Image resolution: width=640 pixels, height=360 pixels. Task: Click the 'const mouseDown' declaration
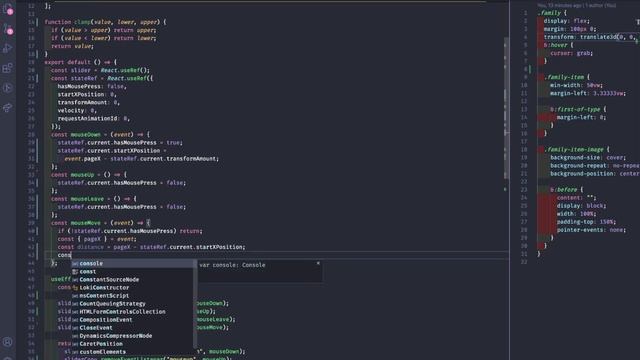100,134
